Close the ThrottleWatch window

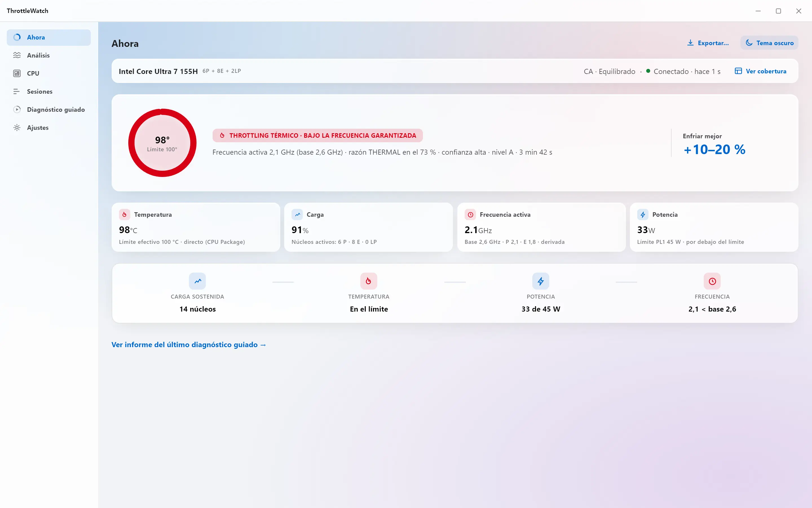(798, 11)
